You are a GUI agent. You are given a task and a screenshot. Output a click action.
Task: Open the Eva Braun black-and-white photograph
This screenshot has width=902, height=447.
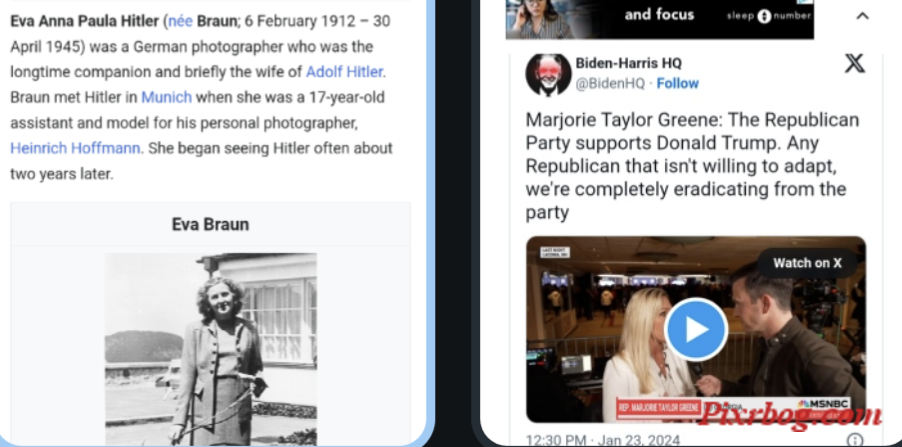click(211, 349)
